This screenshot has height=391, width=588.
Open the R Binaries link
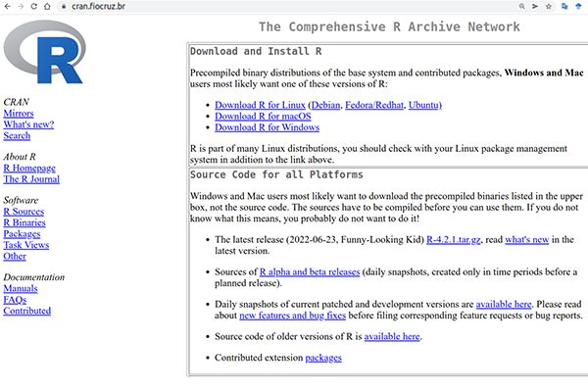point(24,222)
